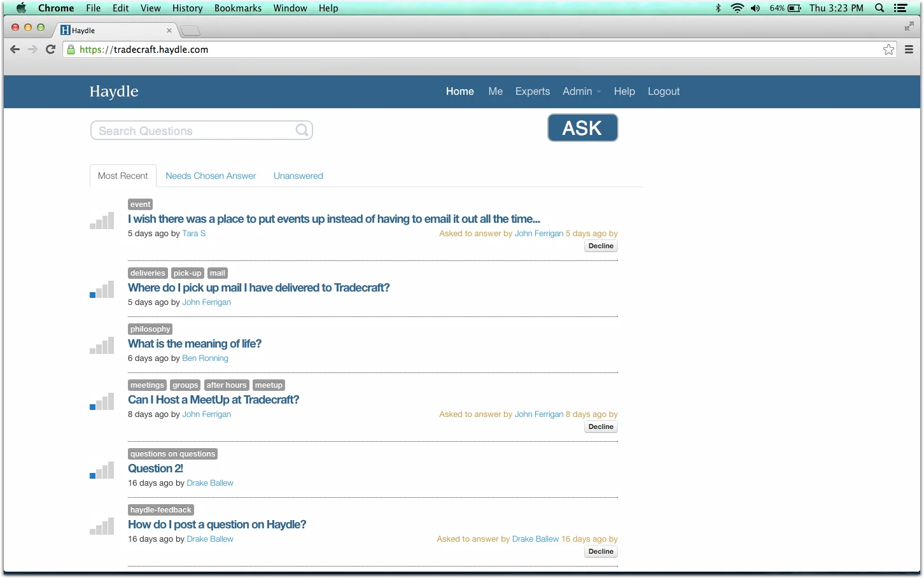Open the 'I wish there was a place' question
Screen dimensions: 924x578
pyautogui.click(x=334, y=219)
